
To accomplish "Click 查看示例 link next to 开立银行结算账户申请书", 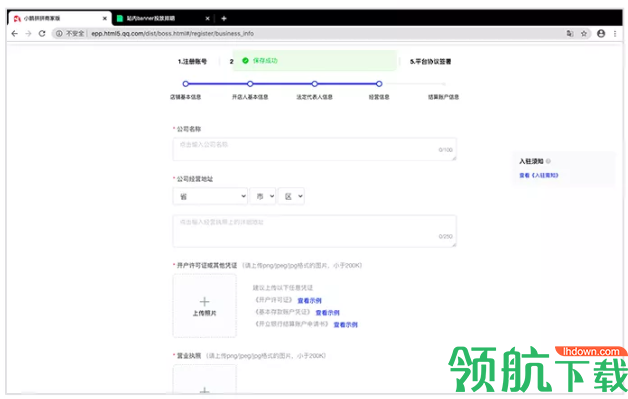I will [x=345, y=324].
